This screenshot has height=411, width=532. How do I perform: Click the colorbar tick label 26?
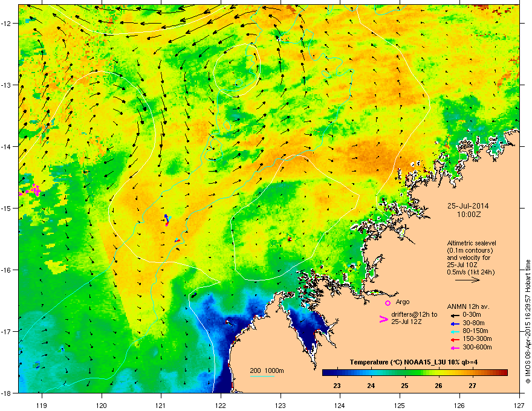click(x=439, y=386)
